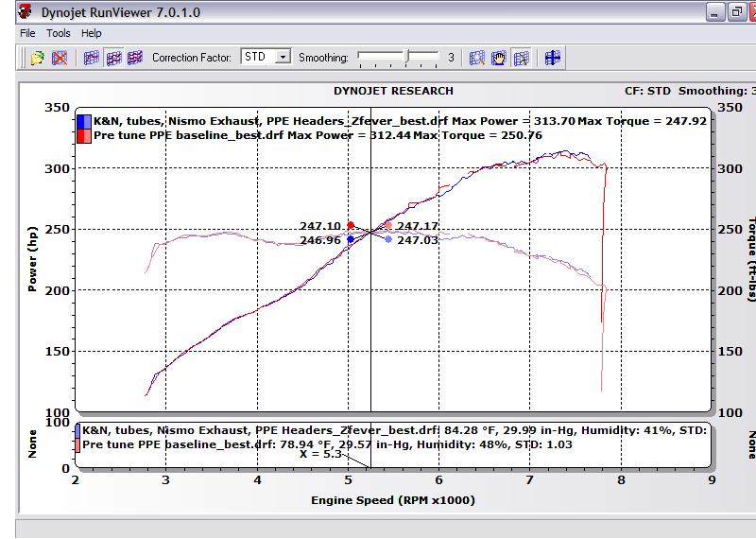Screen dimensions: 756x539
Task: Activate the zoom graph tool
Action: click(476, 58)
